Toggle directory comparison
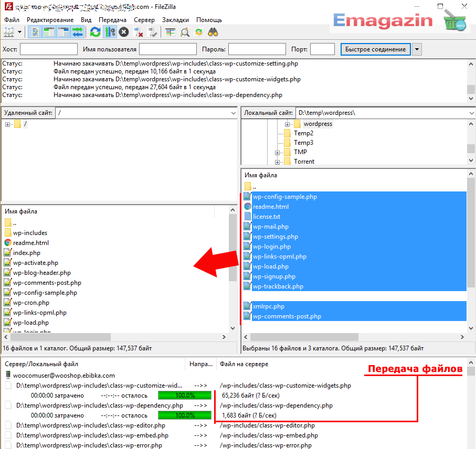The width and height of the screenshot is (476, 449). pos(185,32)
